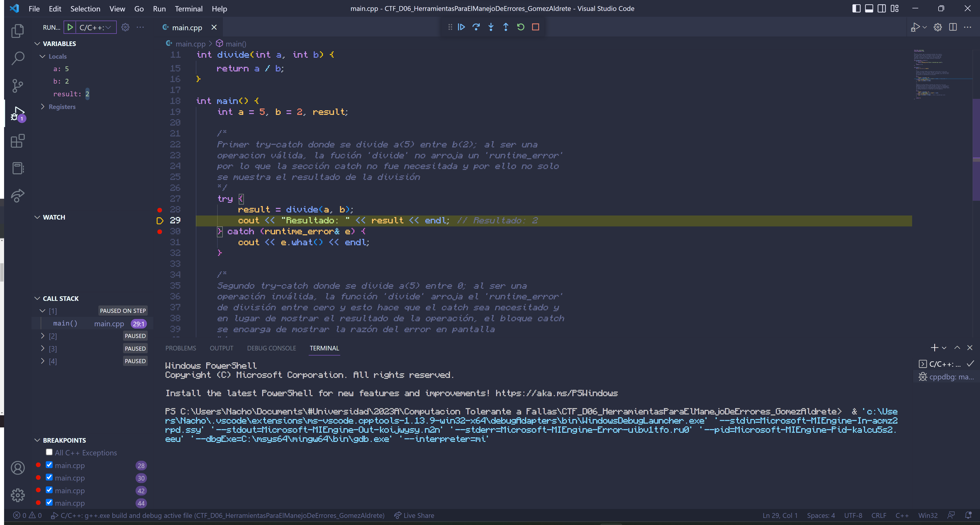Switch to the DEBUG CONSOLE tab

272,348
